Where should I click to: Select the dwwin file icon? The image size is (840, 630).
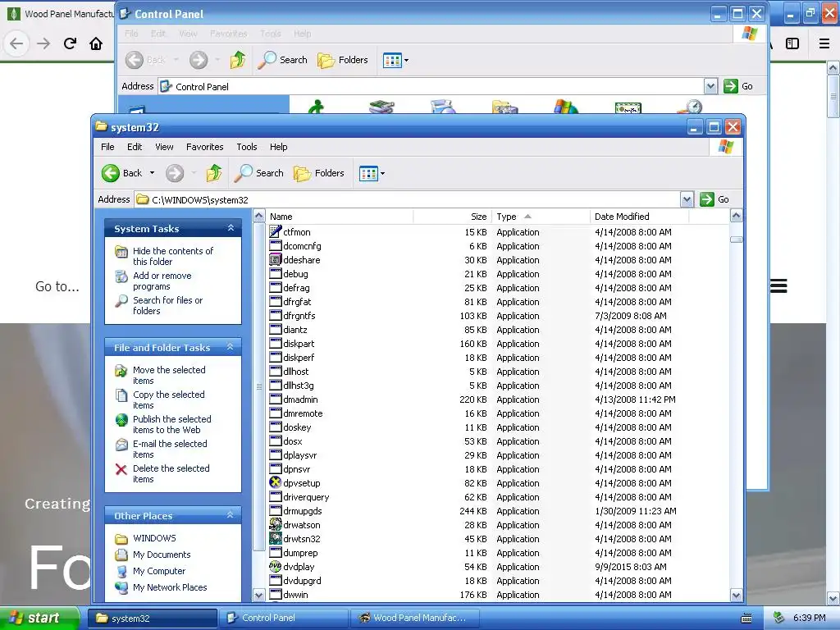[276, 594]
